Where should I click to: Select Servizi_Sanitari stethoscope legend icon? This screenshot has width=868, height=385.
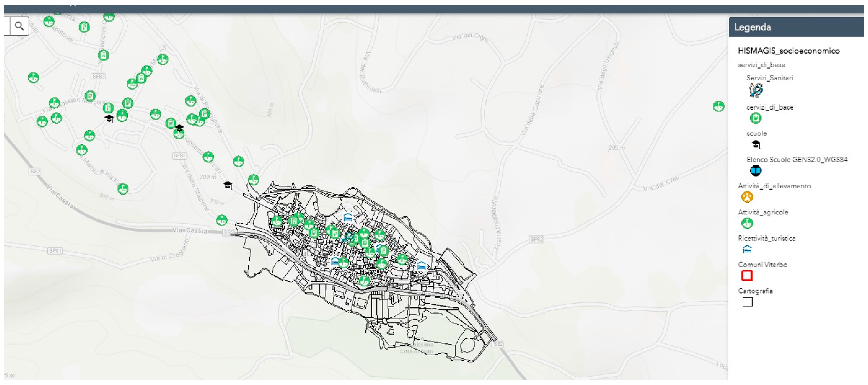(x=755, y=90)
